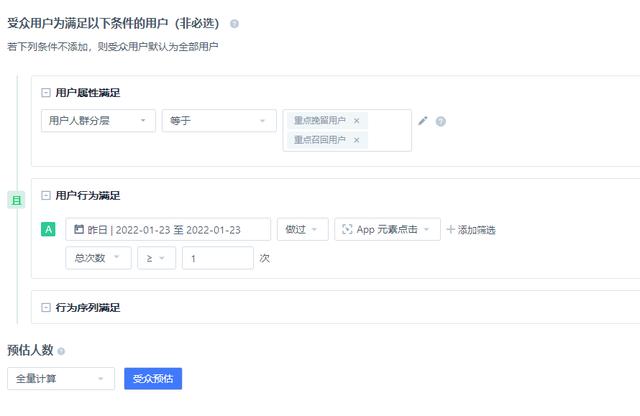Click help icon next to the edit pencil

pos(441,122)
